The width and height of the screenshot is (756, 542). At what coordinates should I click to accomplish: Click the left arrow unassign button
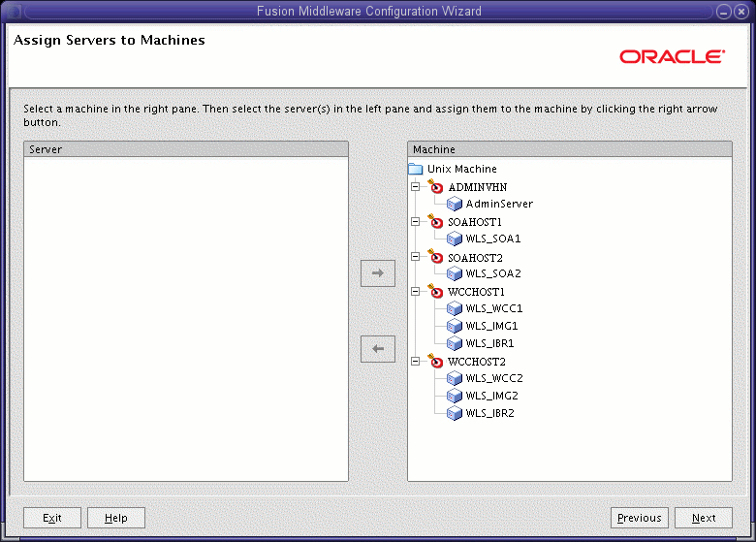[x=378, y=349]
